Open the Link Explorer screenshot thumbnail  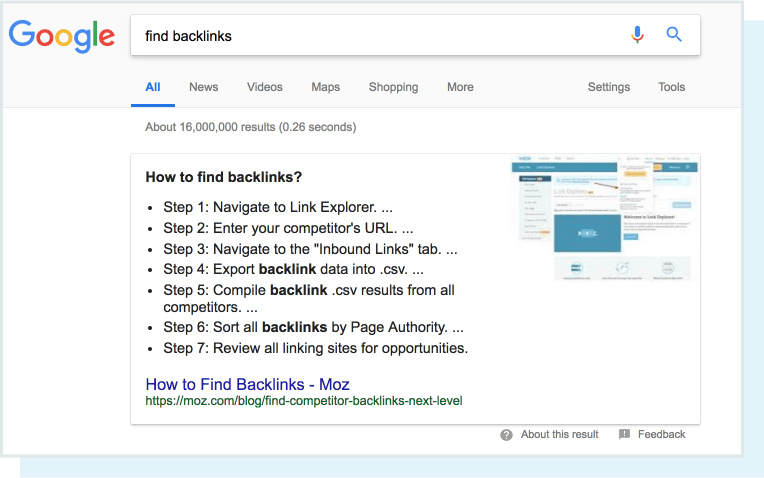point(606,218)
